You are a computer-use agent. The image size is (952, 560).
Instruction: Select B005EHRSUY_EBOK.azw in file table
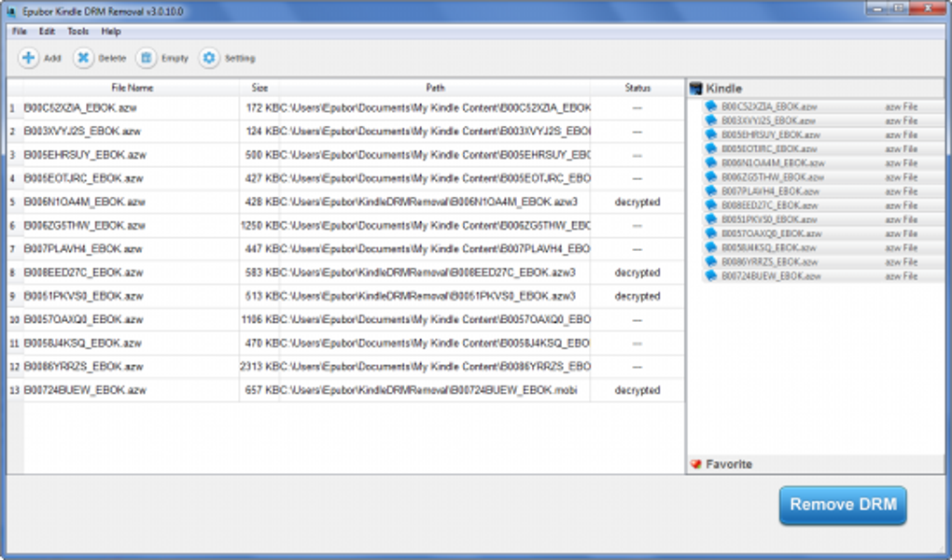[x=85, y=155]
